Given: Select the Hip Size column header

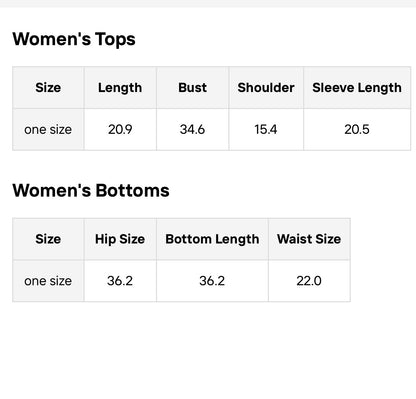Looking at the screenshot, I should (x=120, y=239).
